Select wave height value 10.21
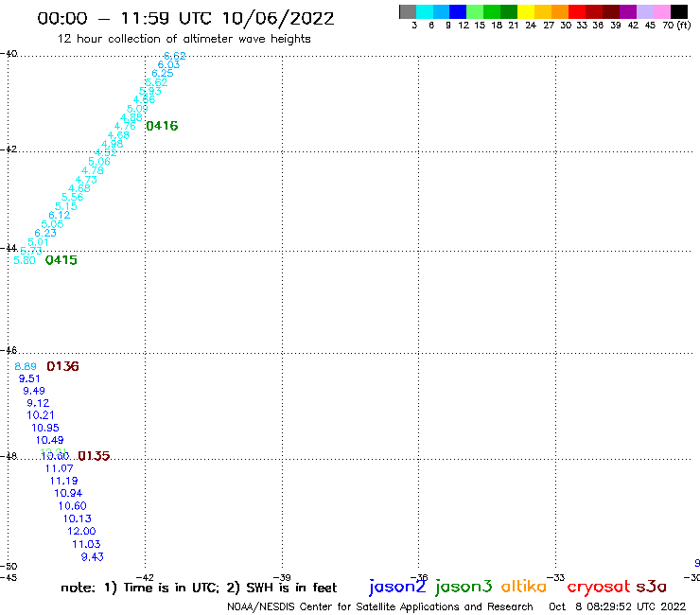700x615 pixels. coord(41,415)
